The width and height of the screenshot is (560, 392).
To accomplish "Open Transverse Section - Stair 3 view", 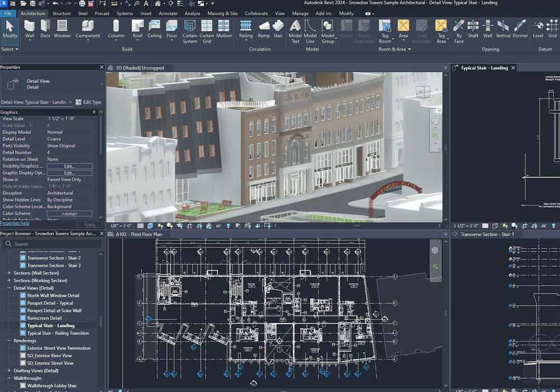I will pos(54,265).
